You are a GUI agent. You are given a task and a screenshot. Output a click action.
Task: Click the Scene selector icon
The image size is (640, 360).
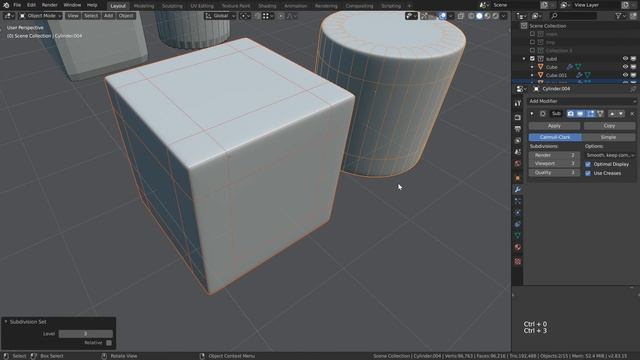[484, 5]
